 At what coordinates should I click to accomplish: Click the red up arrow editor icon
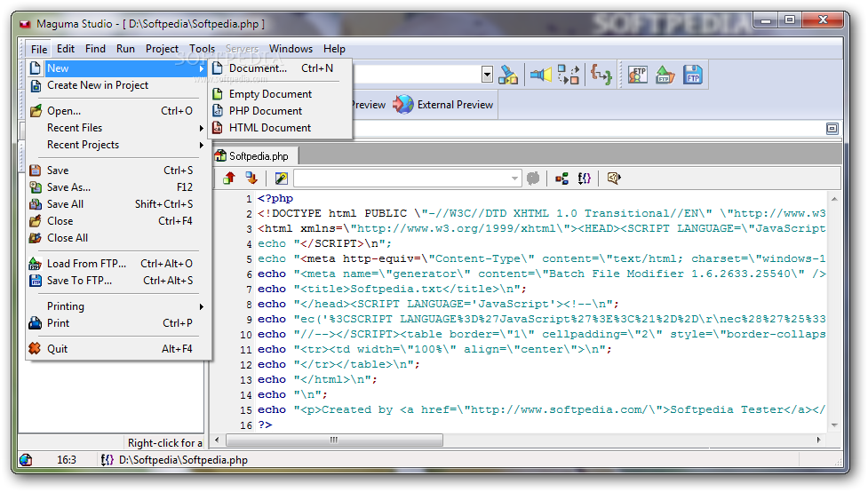pyautogui.click(x=229, y=179)
